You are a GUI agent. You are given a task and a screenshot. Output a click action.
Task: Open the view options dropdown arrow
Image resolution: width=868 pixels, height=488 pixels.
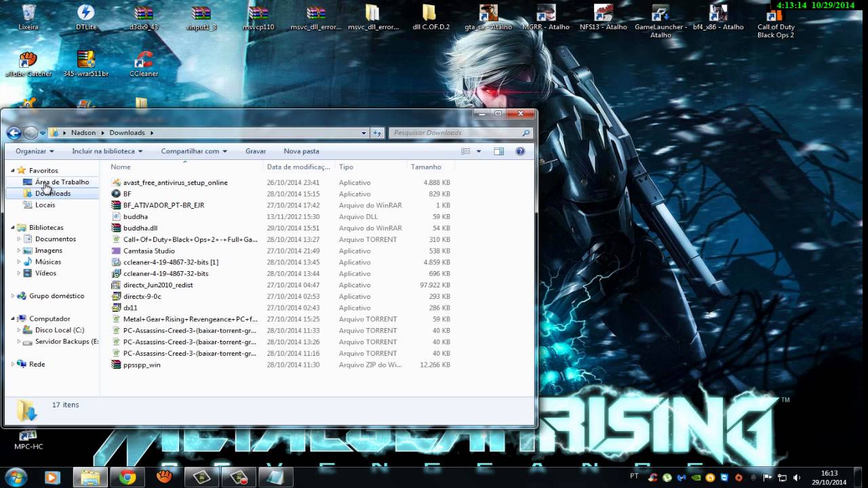point(479,151)
